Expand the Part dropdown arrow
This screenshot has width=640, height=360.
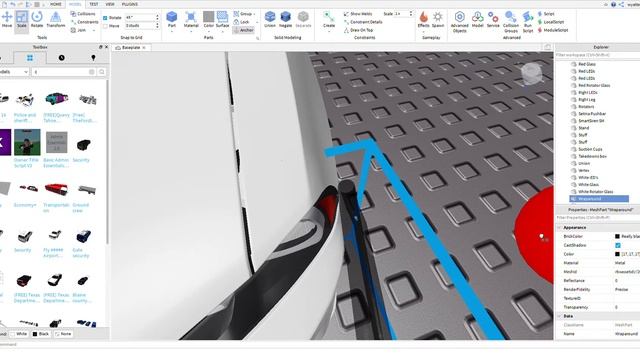(x=172, y=31)
